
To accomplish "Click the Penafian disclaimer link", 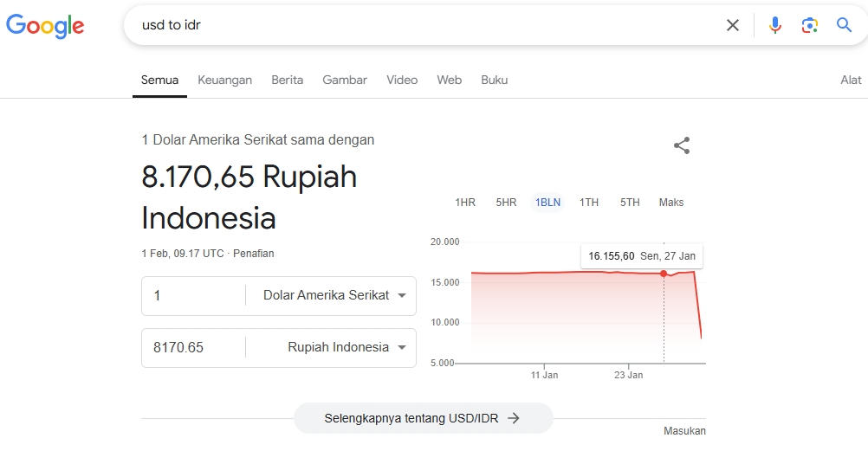I will coord(254,254).
